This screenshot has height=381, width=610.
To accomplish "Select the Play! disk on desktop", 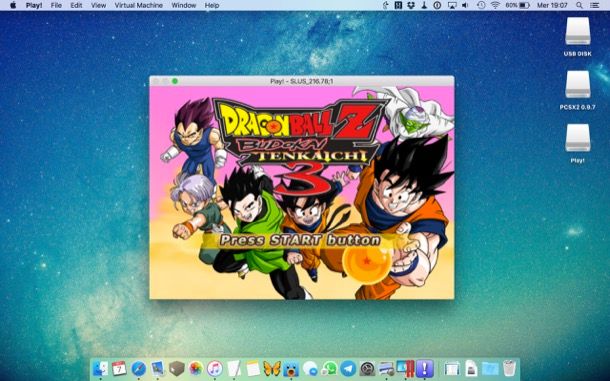I will click(577, 143).
